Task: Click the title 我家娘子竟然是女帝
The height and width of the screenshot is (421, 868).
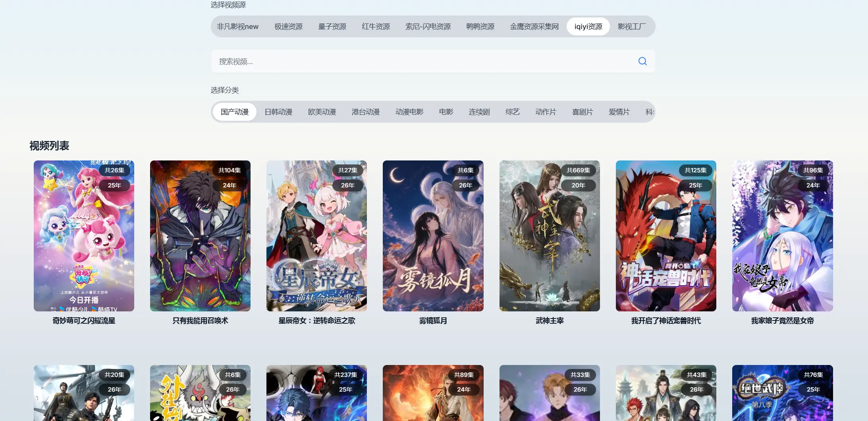Action: tap(783, 321)
